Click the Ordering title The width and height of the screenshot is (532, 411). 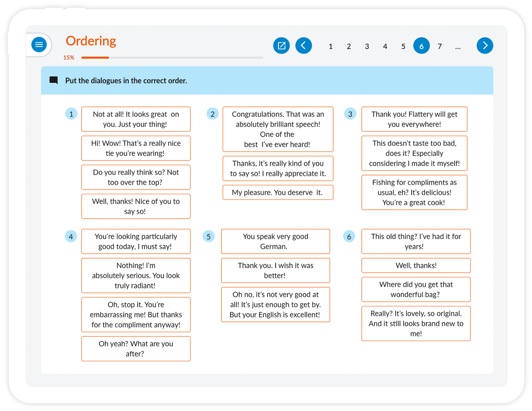coord(91,41)
